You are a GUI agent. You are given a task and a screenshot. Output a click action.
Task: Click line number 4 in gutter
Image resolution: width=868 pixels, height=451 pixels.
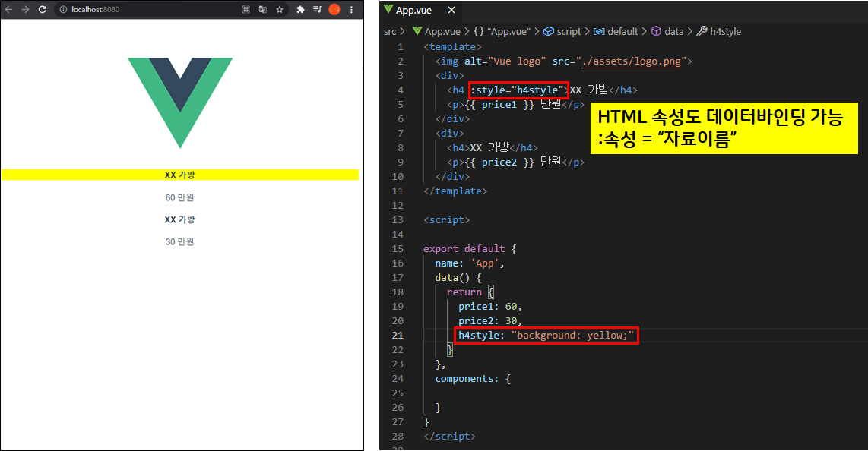point(401,90)
